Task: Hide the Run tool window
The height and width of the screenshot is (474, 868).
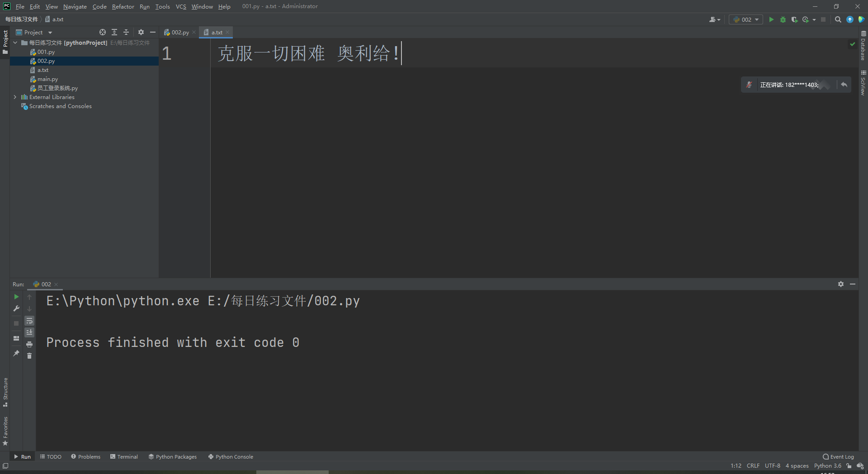Action: tap(853, 284)
